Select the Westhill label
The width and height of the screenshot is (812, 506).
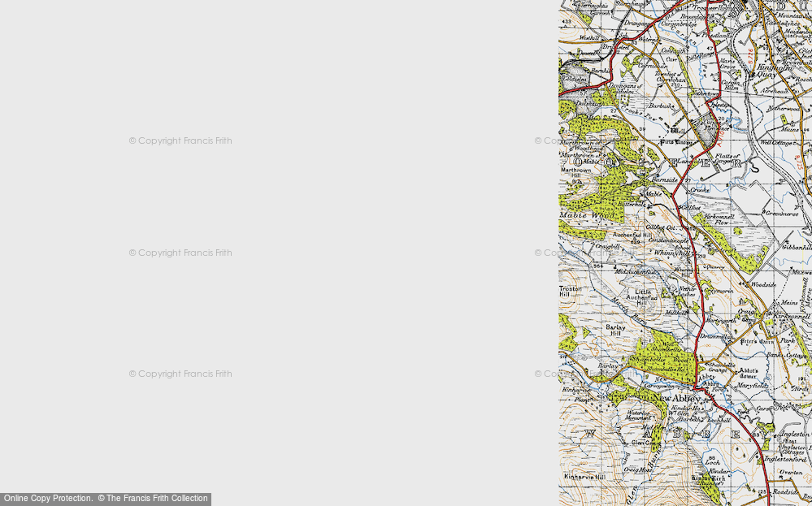coord(588,38)
